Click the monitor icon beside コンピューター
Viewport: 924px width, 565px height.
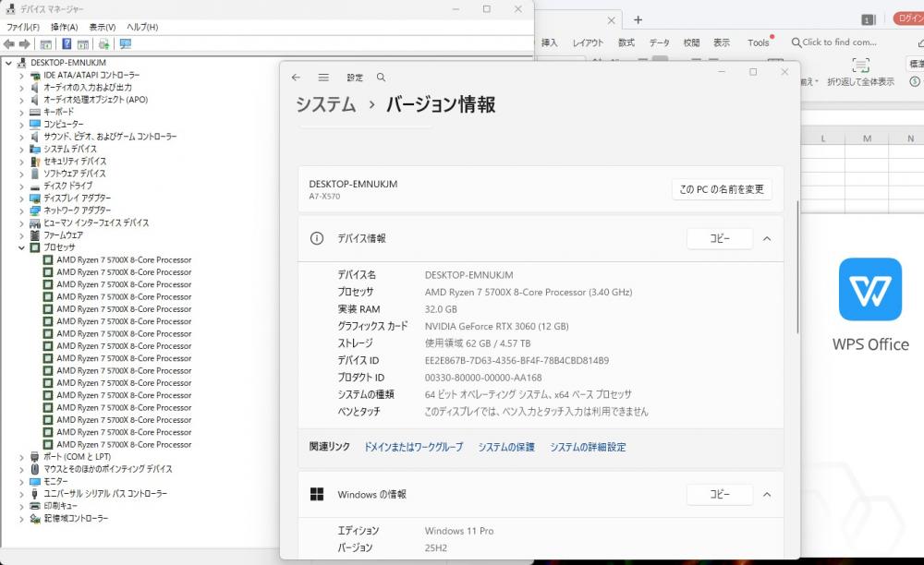pyautogui.click(x=35, y=125)
